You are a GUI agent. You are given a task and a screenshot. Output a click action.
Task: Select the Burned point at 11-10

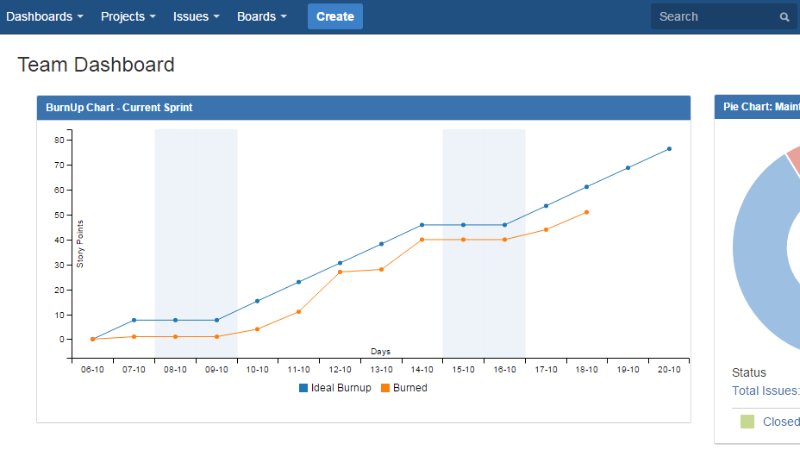click(x=298, y=312)
